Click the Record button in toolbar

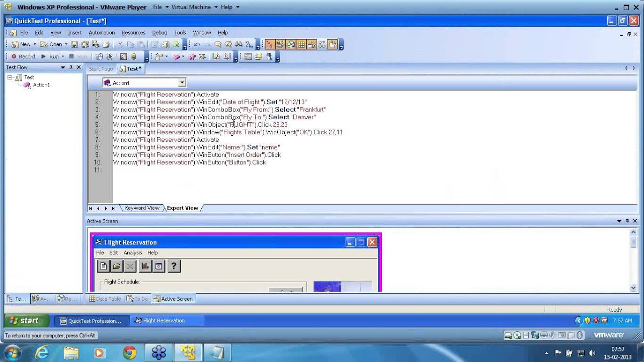[x=23, y=57]
